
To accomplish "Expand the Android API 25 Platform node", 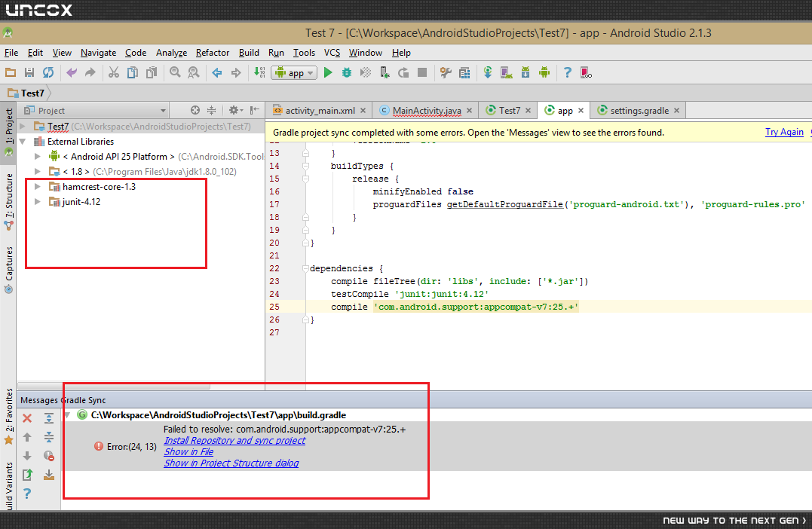I will pyautogui.click(x=38, y=156).
